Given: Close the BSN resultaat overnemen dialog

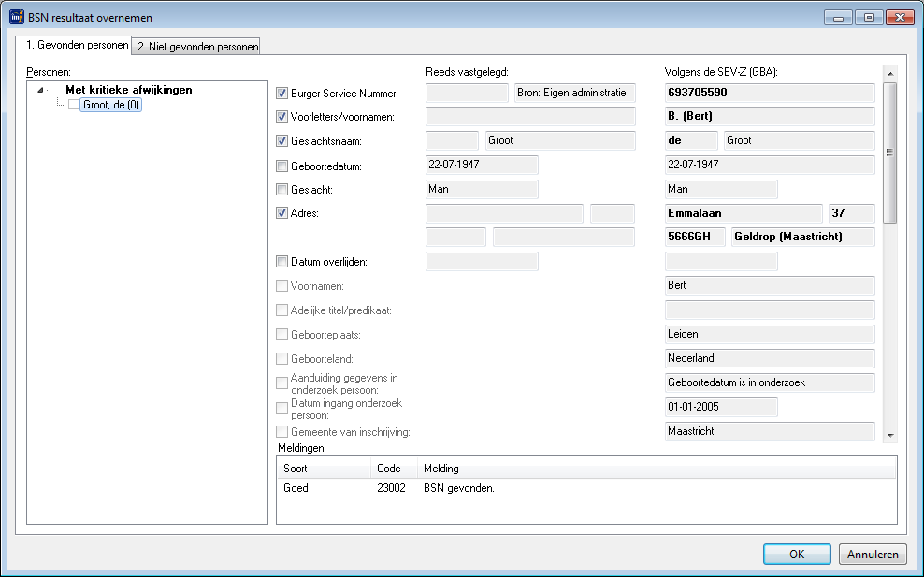Looking at the screenshot, I should [900, 18].
